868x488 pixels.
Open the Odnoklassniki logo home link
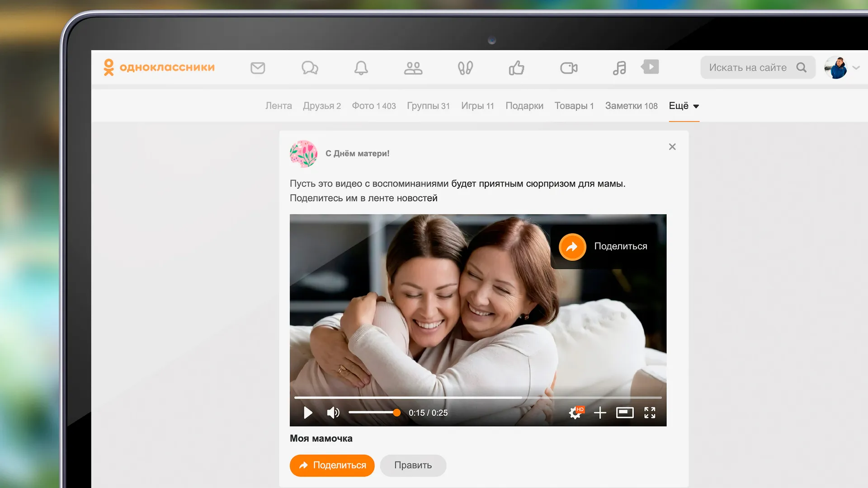(x=159, y=67)
